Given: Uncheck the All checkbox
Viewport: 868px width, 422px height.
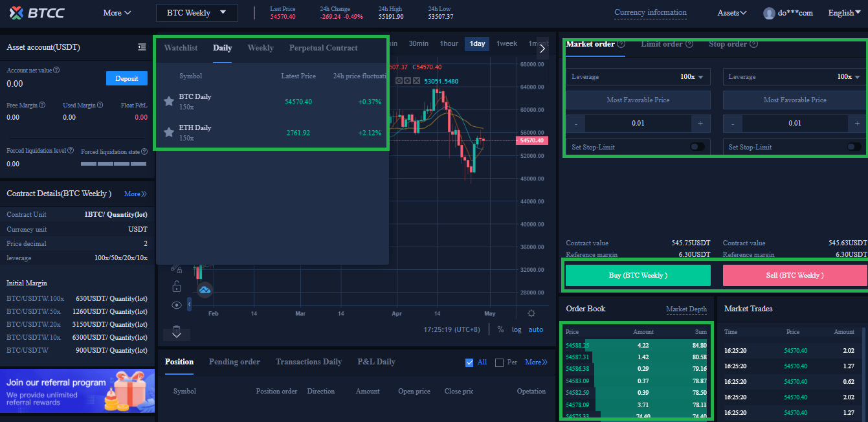Looking at the screenshot, I should [x=469, y=362].
